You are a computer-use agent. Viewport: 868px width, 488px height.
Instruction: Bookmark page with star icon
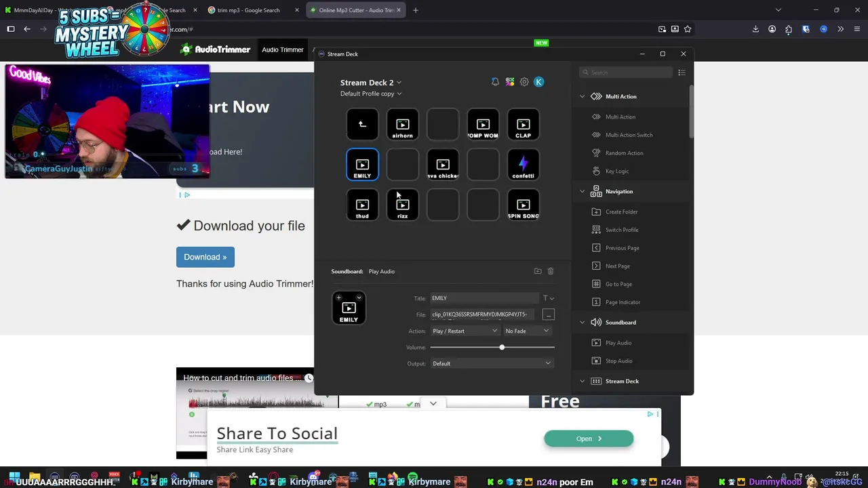click(x=688, y=29)
